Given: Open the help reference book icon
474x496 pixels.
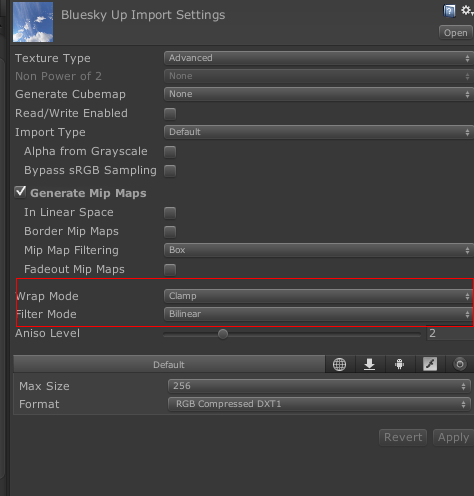Looking at the screenshot, I should point(449,11).
